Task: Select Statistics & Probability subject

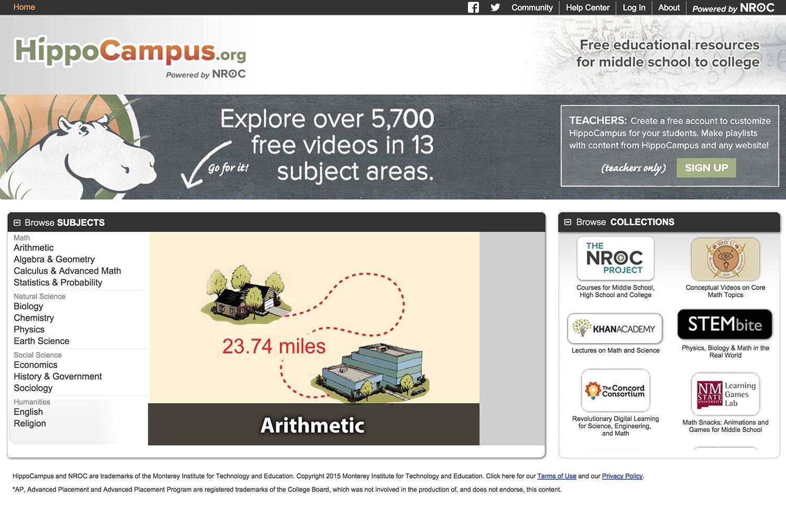Action: (58, 282)
